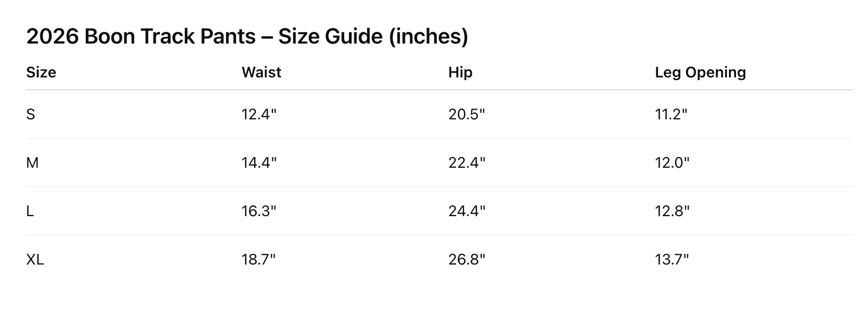The height and width of the screenshot is (314, 868).
Task: Click the Hip column header
Action: tap(460, 73)
